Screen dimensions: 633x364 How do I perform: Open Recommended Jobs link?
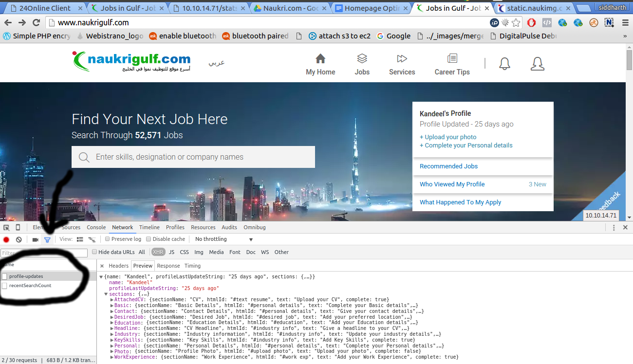coord(448,166)
